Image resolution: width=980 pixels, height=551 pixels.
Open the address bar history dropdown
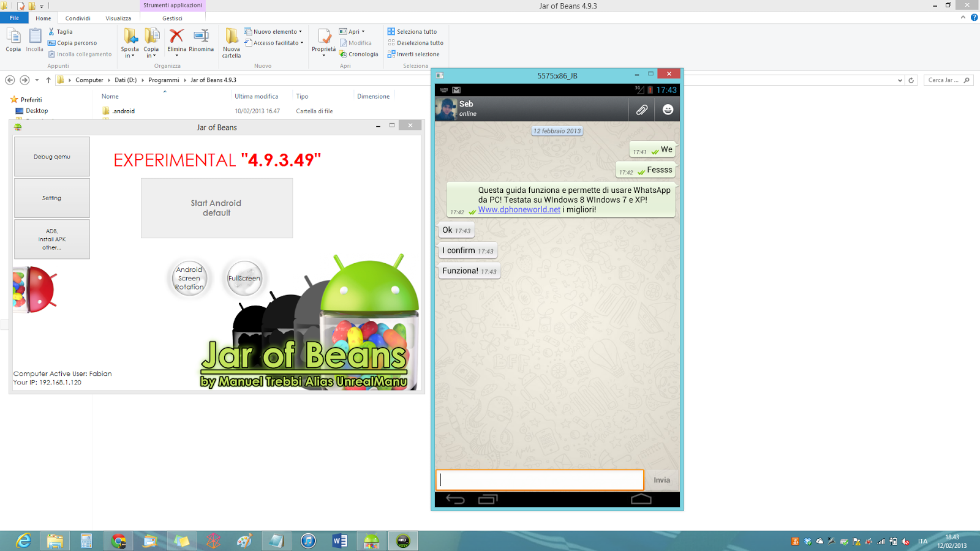point(900,80)
